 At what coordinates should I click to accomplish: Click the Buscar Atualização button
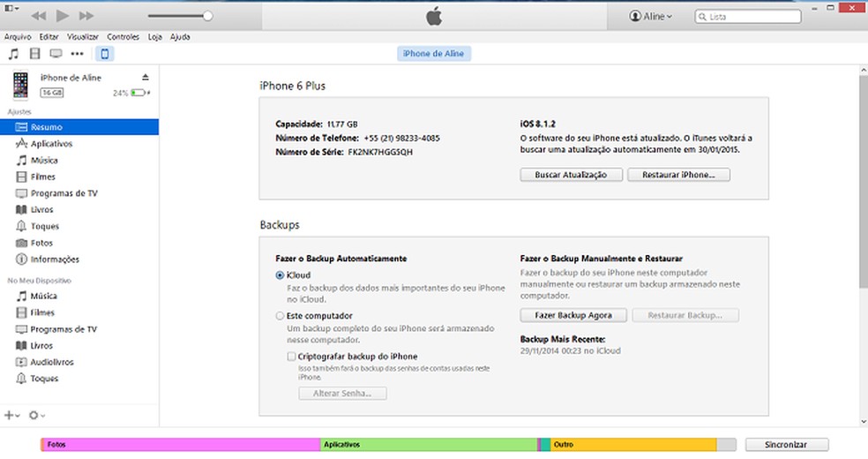(571, 175)
